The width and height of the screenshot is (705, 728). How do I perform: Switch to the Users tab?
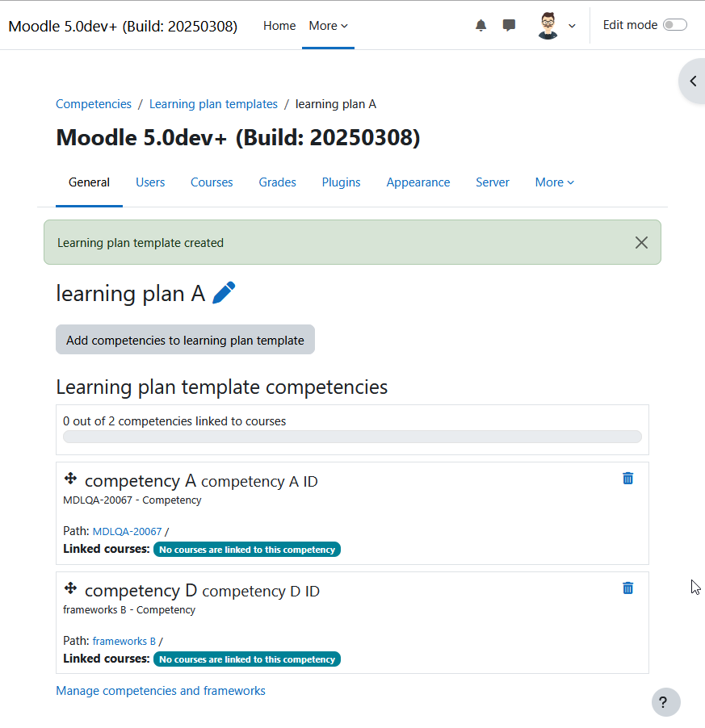[x=150, y=182]
